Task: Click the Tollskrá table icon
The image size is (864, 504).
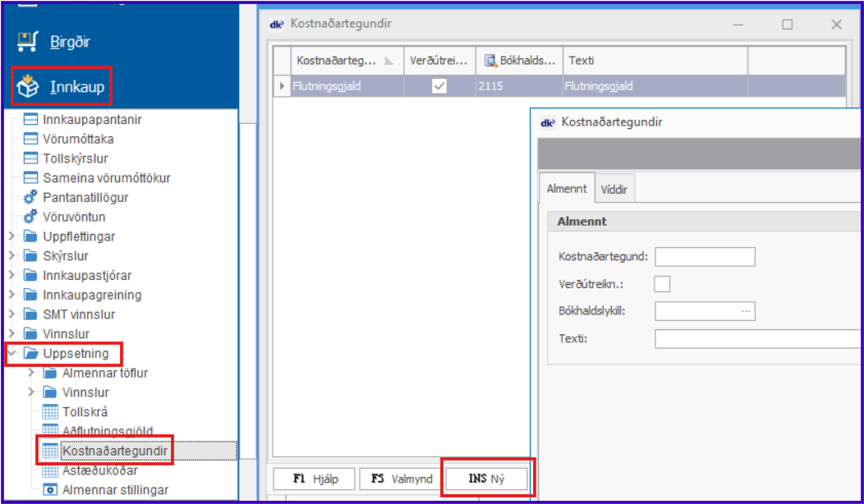Action: tap(50, 412)
